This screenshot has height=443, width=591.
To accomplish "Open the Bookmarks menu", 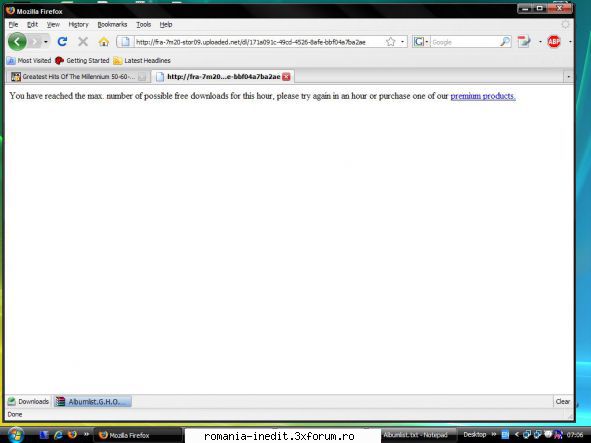I will pos(112,25).
